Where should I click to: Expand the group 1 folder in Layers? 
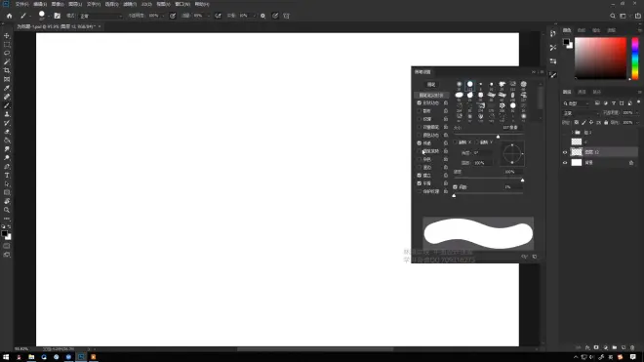click(573, 133)
